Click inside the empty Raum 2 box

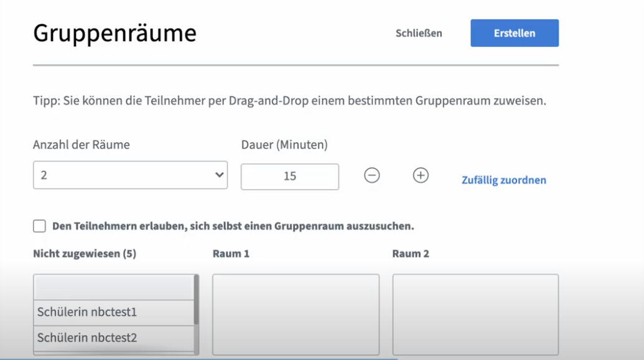475,314
